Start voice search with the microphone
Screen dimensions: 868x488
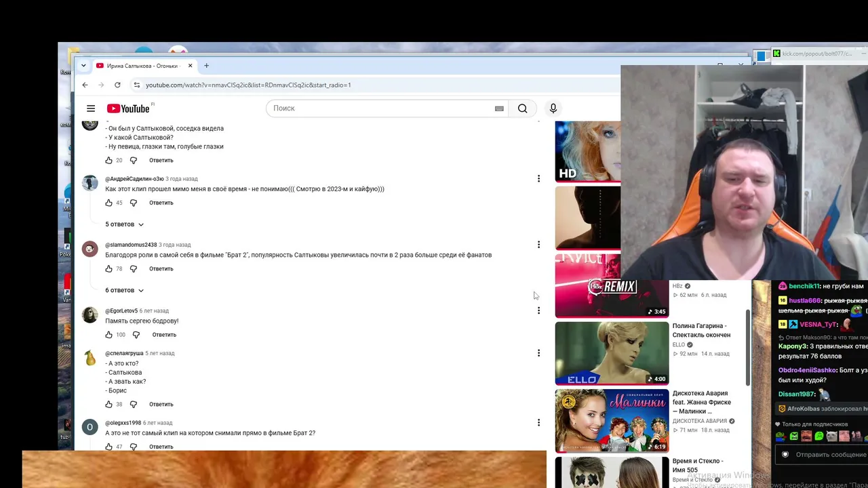(x=553, y=108)
